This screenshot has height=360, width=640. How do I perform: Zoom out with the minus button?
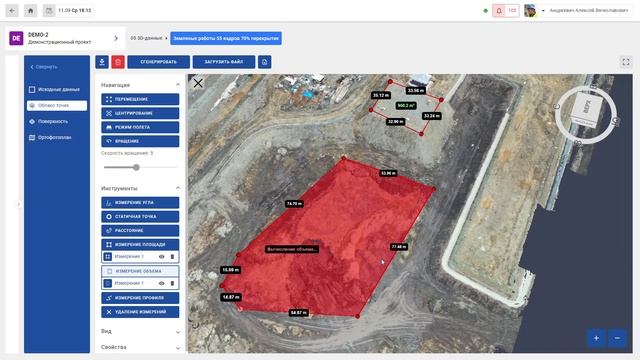617,338
